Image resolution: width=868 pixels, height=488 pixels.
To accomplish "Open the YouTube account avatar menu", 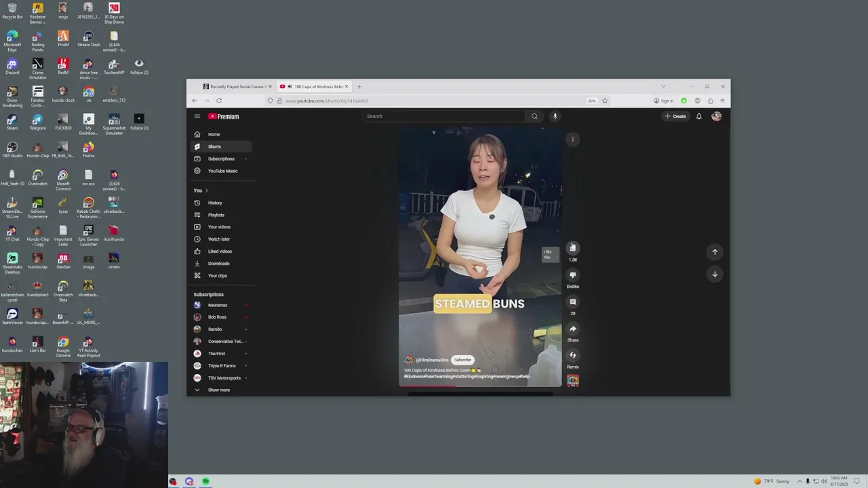I will click(x=716, y=117).
